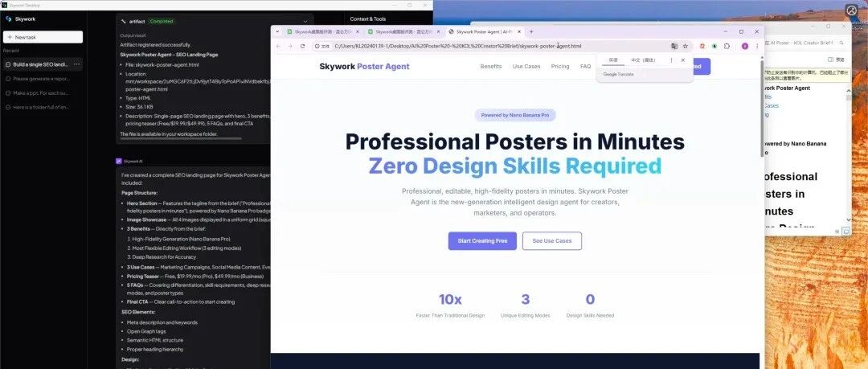Select the 中文（简体）tab in Translate popup
The width and height of the screenshot is (868, 369).
click(643, 59)
